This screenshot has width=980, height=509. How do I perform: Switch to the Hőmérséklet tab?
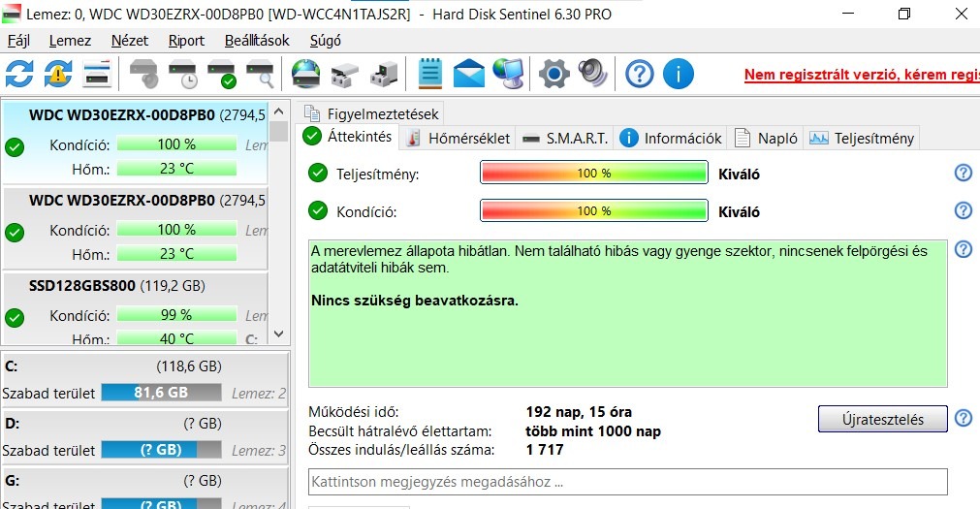coord(458,139)
